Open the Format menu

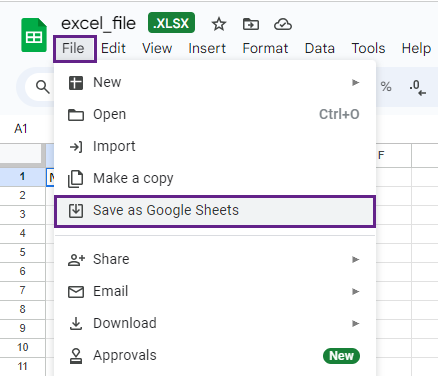click(x=265, y=48)
